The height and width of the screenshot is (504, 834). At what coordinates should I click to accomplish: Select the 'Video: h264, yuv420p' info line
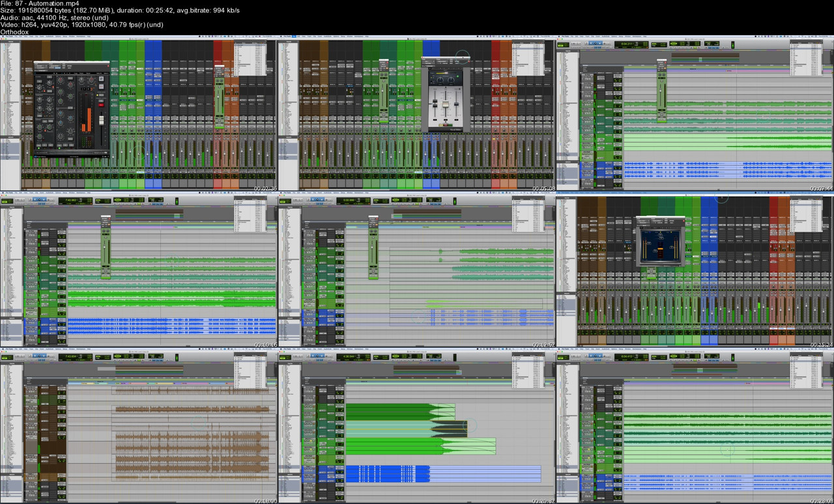[81, 25]
